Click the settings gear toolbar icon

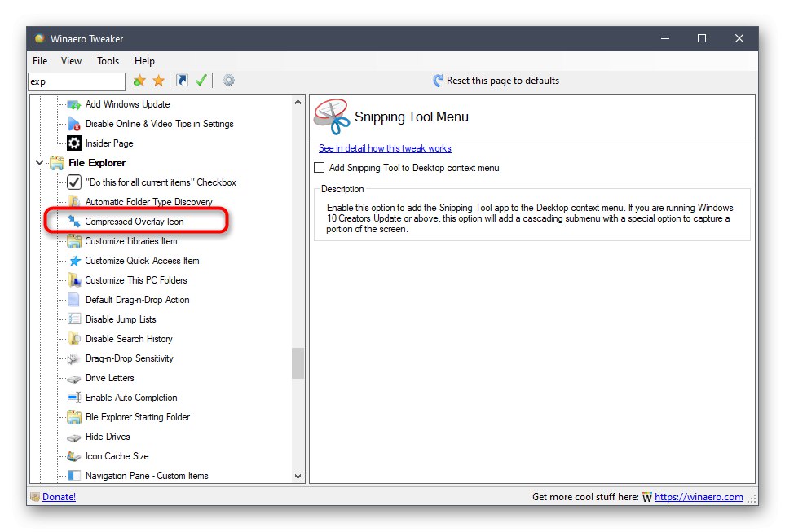[x=229, y=80]
